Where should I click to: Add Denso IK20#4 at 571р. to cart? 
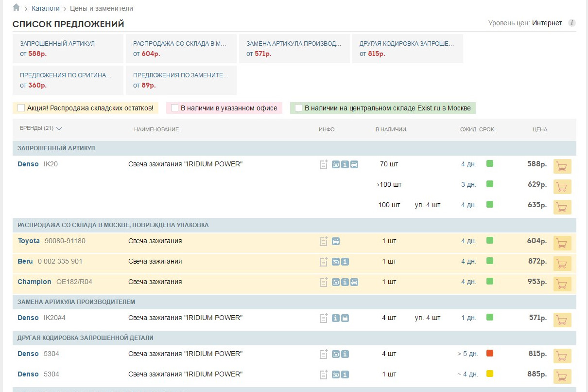pos(562,320)
